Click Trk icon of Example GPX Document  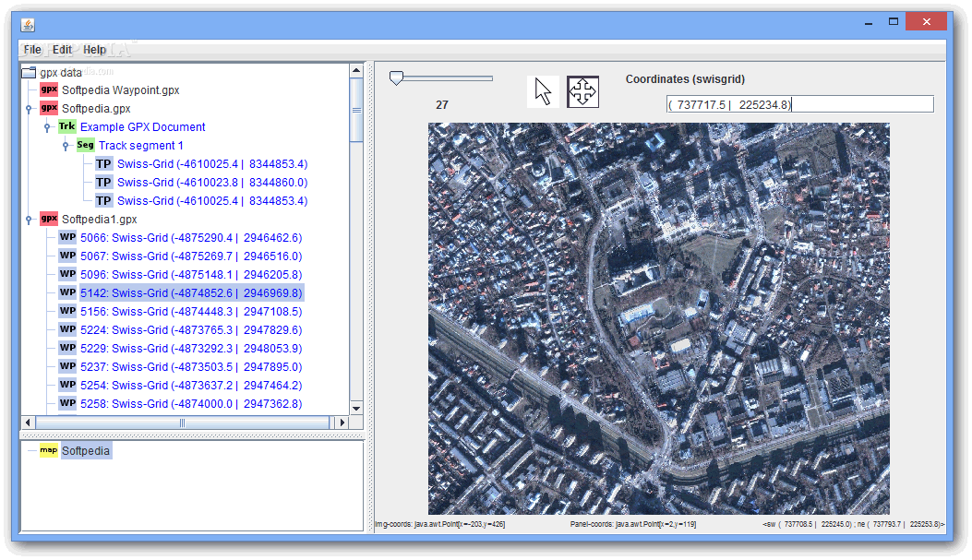click(67, 126)
